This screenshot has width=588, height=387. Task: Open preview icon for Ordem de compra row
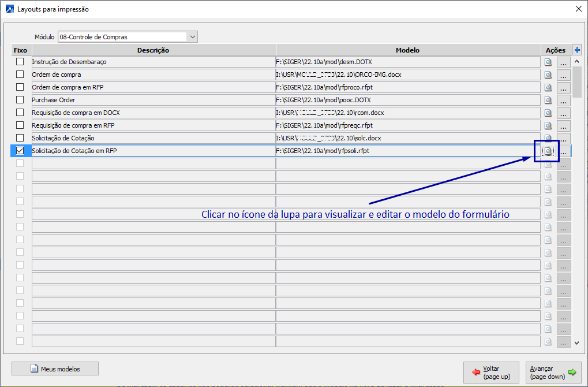tap(548, 75)
